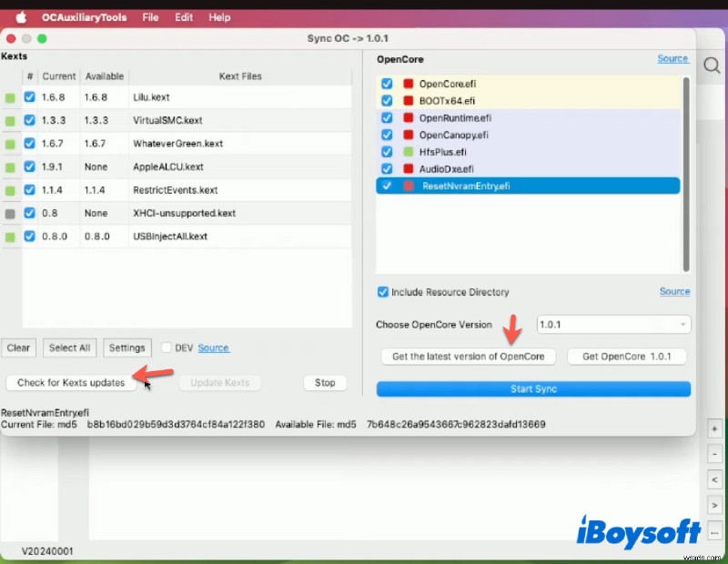
Task: Uncheck the OpenRuntime.efi checkbox
Action: pos(386,118)
